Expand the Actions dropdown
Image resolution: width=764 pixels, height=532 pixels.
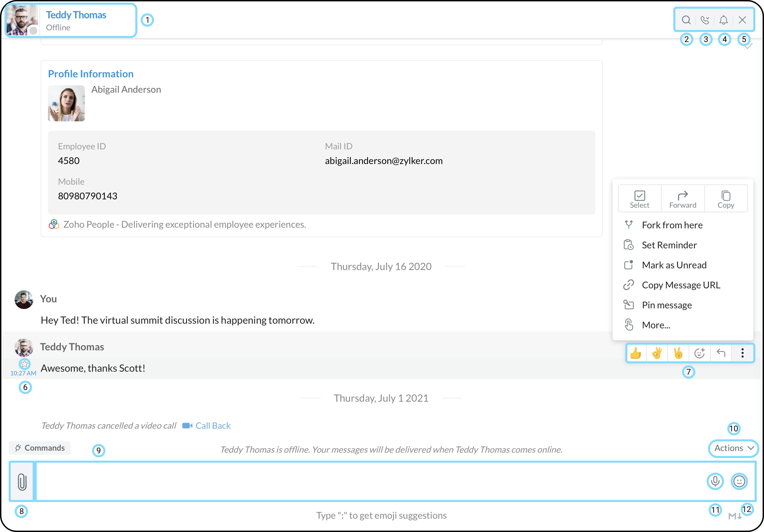click(733, 448)
